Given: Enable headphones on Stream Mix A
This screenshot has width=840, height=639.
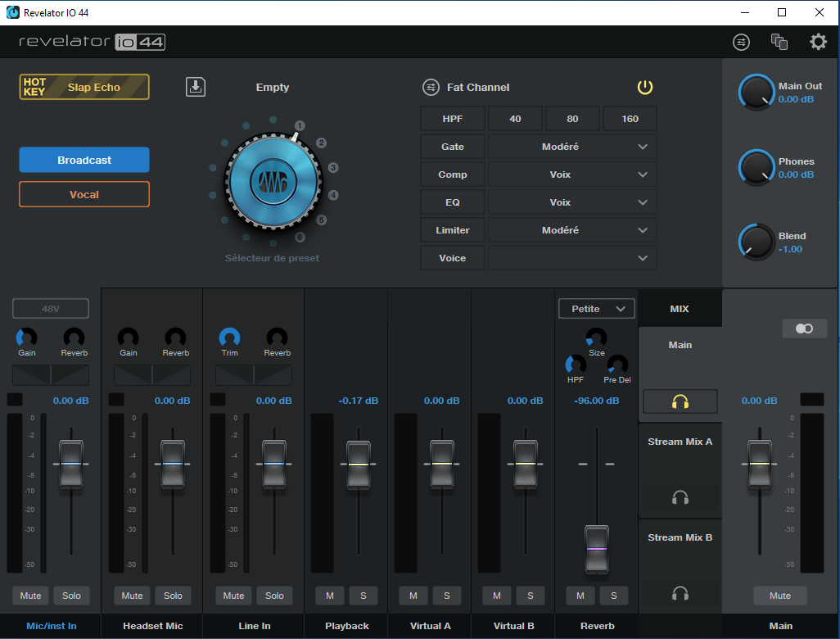Looking at the screenshot, I should pos(680,497).
